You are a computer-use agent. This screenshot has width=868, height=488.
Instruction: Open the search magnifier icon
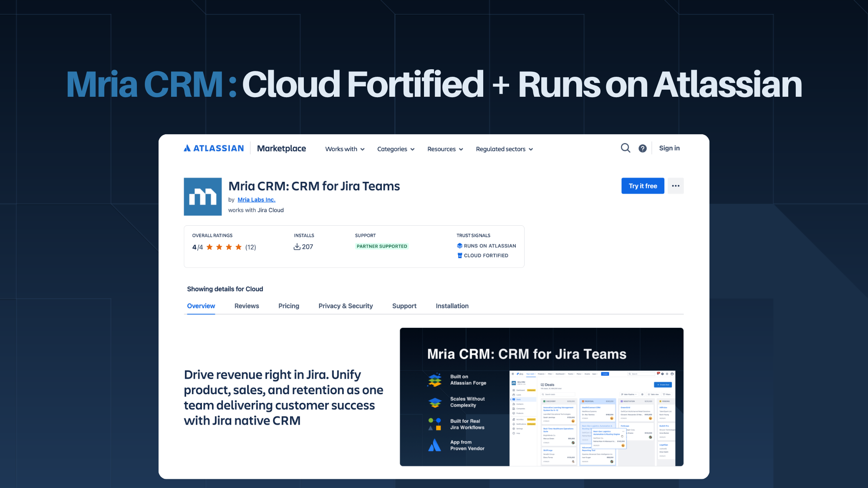[625, 148]
